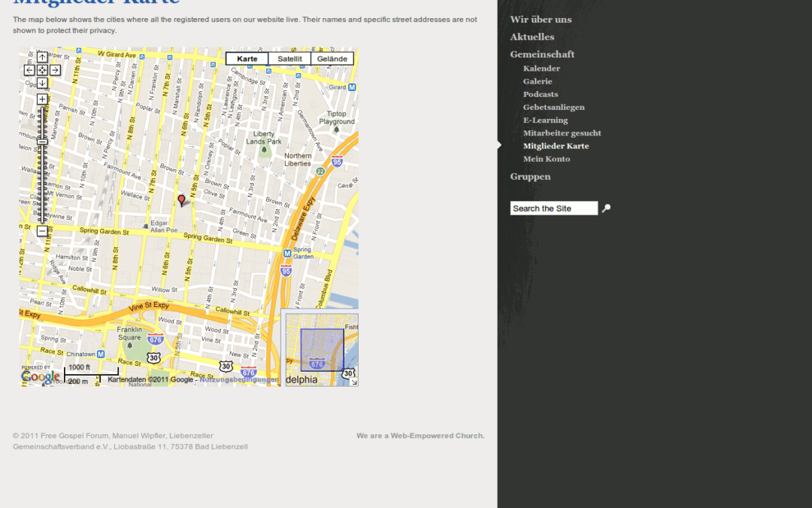The height and width of the screenshot is (508, 812).
Task: Focus the Search the Site field
Action: (x=553, y=208)
